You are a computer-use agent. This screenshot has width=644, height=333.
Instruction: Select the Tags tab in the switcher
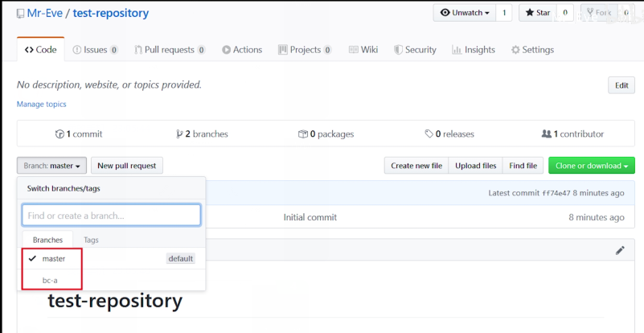[x=91, y=240]
